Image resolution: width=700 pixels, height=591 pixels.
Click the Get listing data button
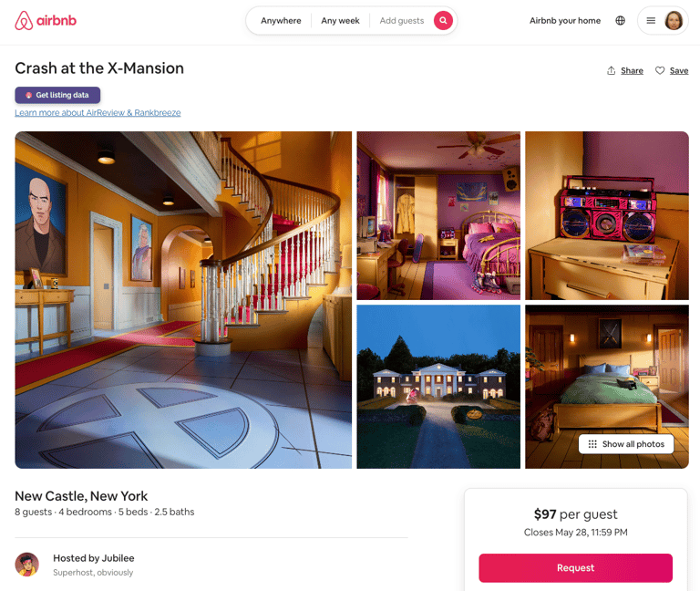tap(57, 95)
